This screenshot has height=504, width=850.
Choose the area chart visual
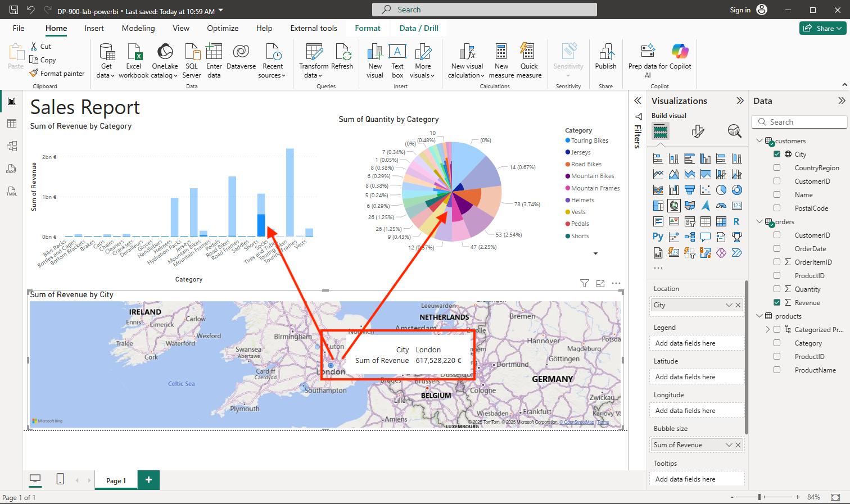click(x=674, y=174)
